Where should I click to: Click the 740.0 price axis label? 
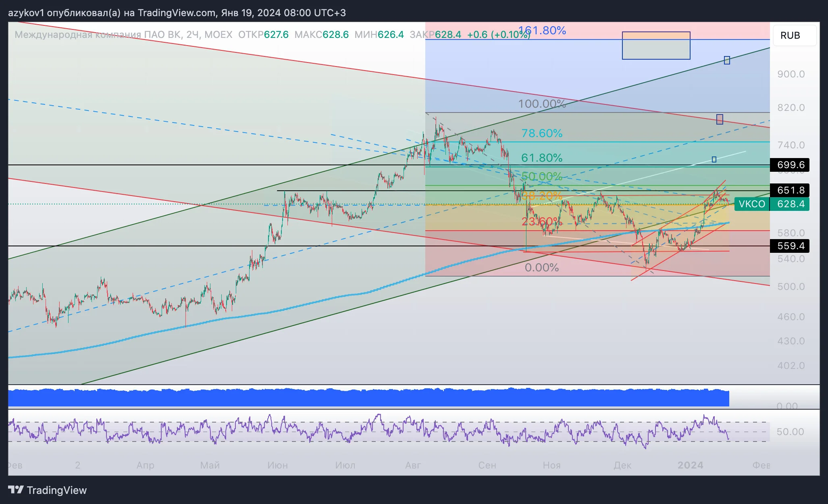791,145
